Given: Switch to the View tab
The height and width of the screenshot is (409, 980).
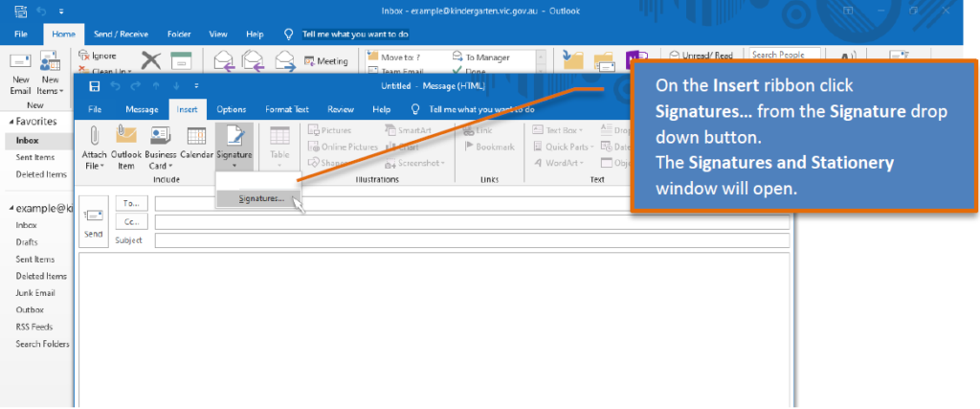Looking at the screenshot, I should pos(218,34).
